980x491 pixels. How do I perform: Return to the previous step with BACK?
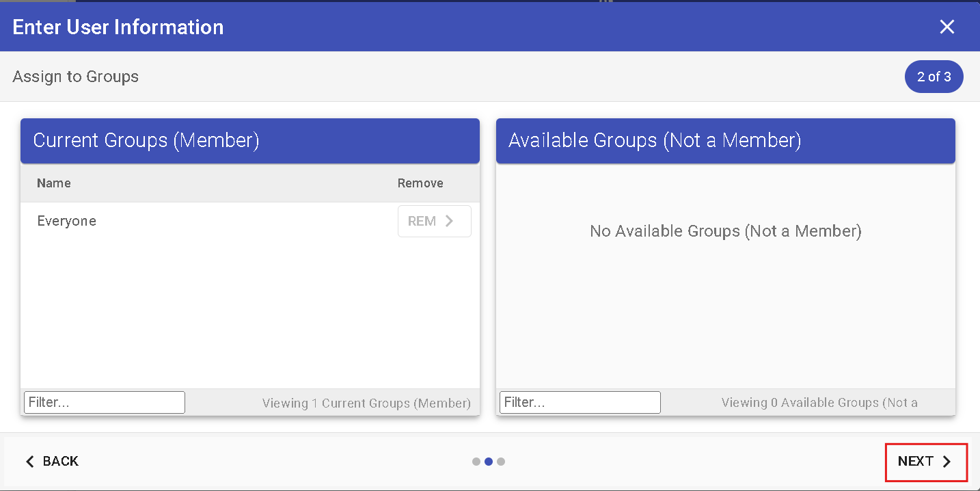[52, 462]
